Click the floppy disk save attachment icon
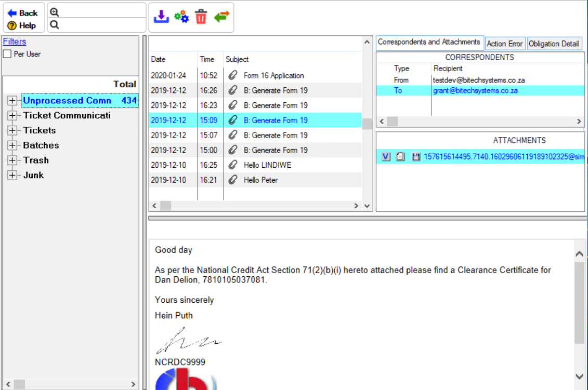 coord(416,156)
